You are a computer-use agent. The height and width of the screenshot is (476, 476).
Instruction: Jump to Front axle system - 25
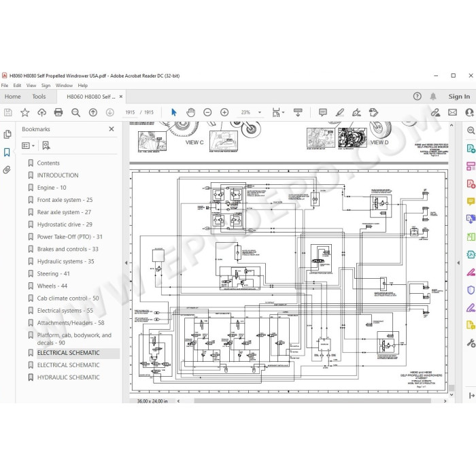point(65,200)
